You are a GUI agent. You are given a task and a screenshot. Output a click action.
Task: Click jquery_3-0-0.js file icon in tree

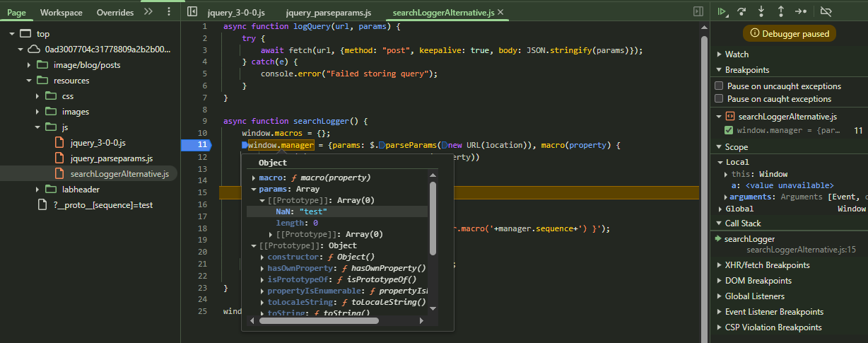point(59,143)
